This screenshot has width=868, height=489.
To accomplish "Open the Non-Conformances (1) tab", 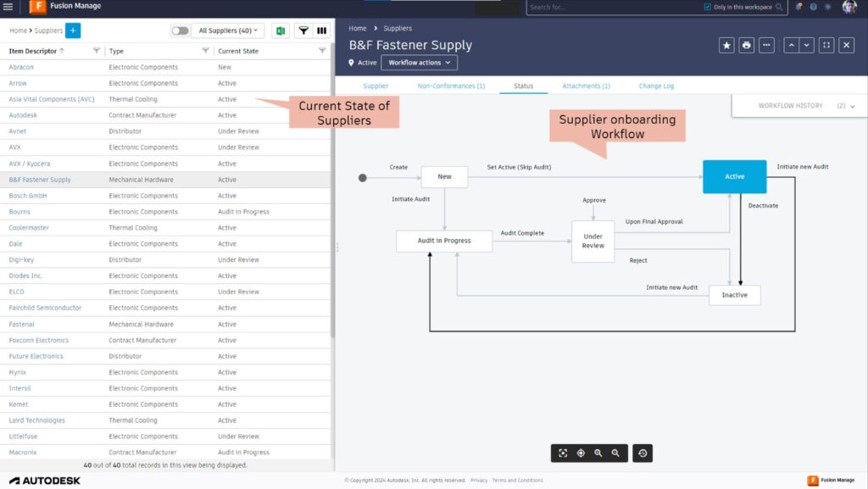I will [x=451, y=86].
